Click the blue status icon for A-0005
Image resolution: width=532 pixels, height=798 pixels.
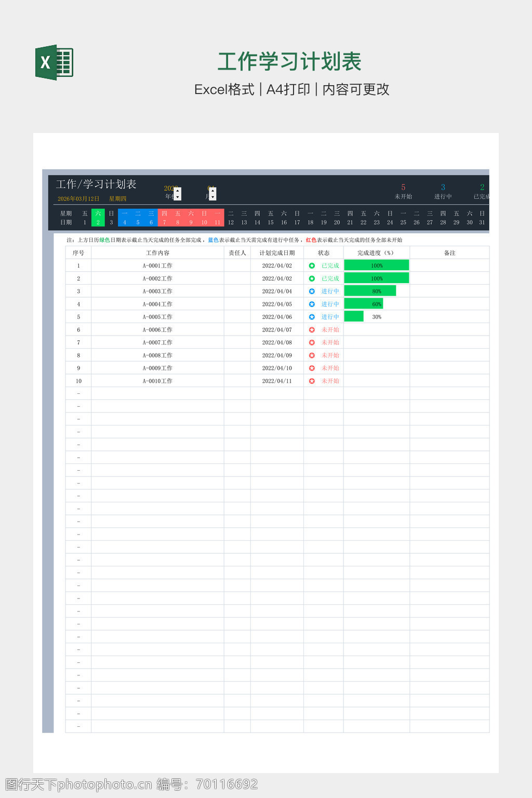312,317
